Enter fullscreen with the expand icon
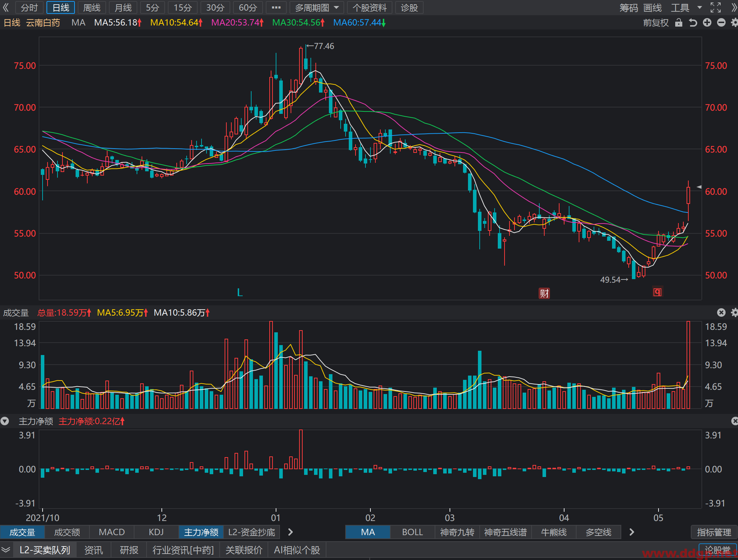The image size is (738, 560). [715, 7]
